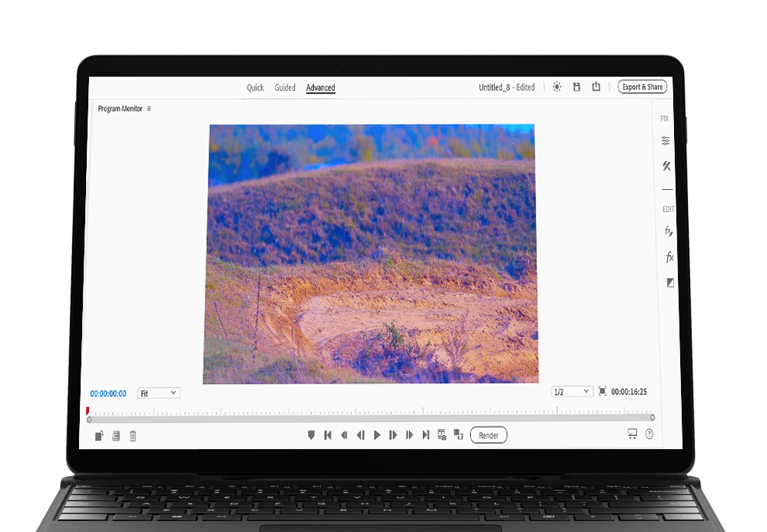Step forward one frame
This screenshot has width=767, height=532.
(x=393, y=434)
